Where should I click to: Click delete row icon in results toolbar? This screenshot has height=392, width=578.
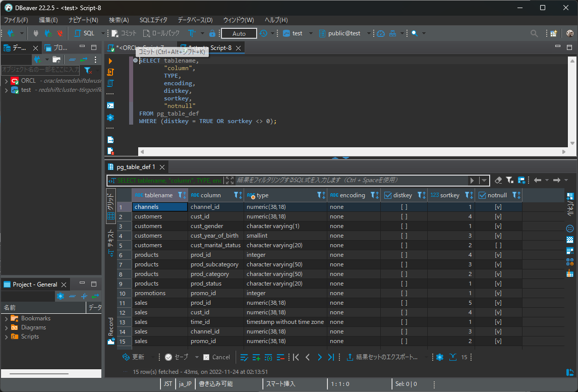tap(280, 357)
